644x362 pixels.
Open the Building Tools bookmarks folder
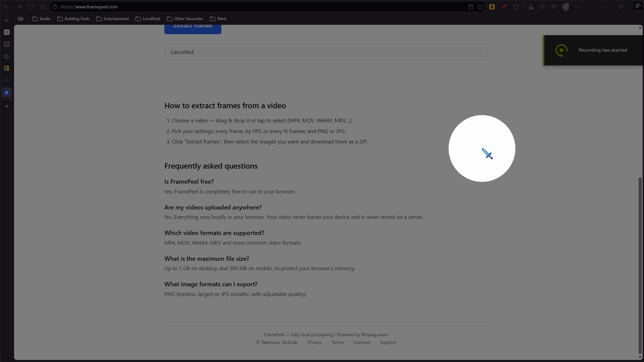pos(73,19)
